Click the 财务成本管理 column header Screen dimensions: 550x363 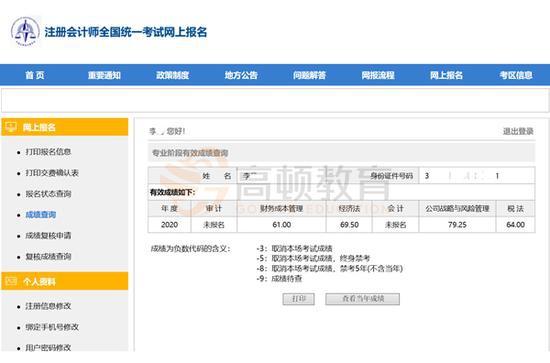tap(282, 209)
